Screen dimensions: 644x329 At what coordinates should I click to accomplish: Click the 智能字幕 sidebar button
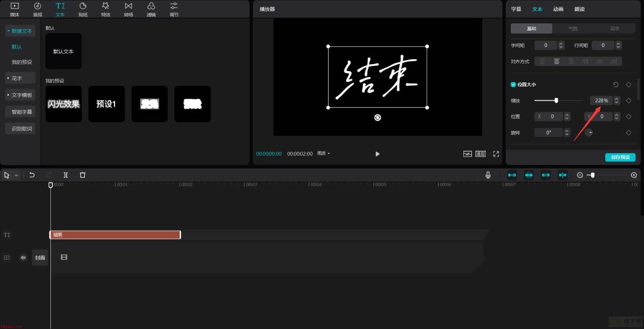pos(20,112)
